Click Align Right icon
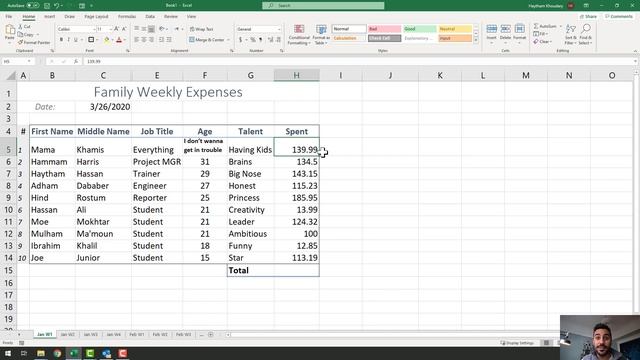The image size is (640, 360). (x=151, y=40)
